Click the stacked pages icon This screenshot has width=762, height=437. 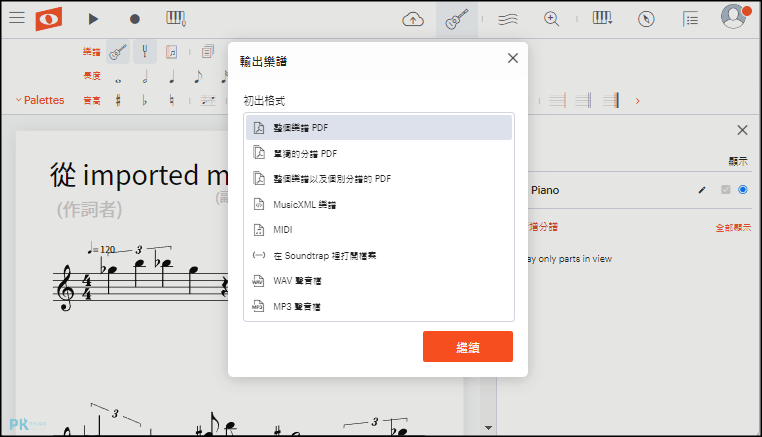coord(208,52)
